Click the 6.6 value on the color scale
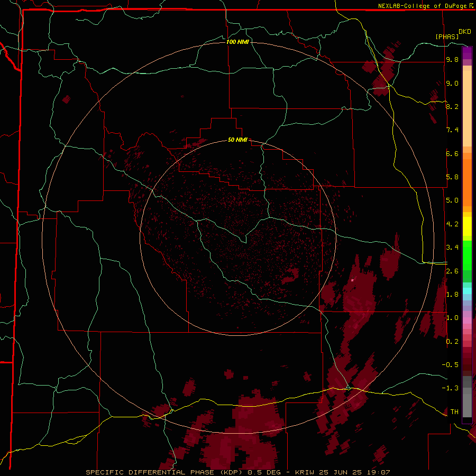This screenshot has height=476, width=476. coord(452,153)
